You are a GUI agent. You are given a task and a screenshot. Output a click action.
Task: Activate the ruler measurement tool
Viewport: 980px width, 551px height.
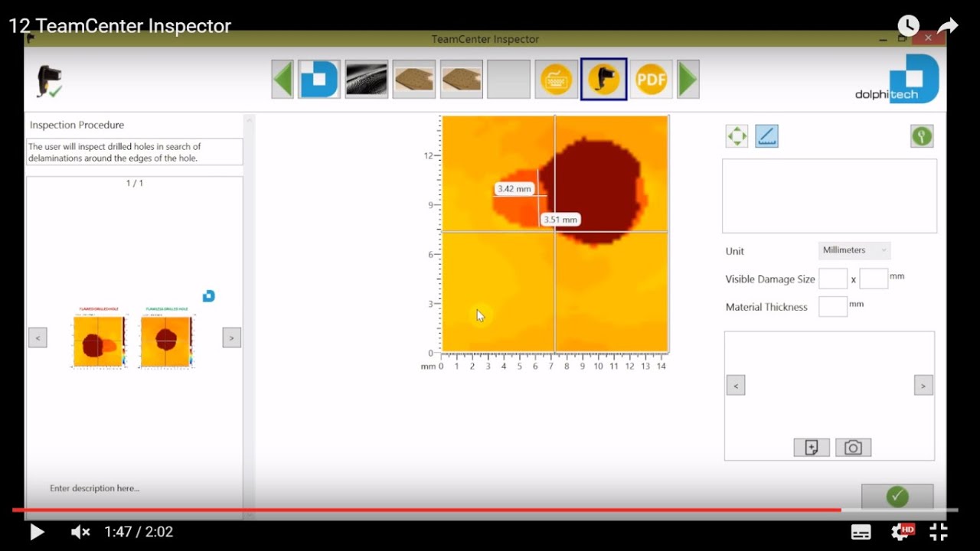(x=766, y=136)
